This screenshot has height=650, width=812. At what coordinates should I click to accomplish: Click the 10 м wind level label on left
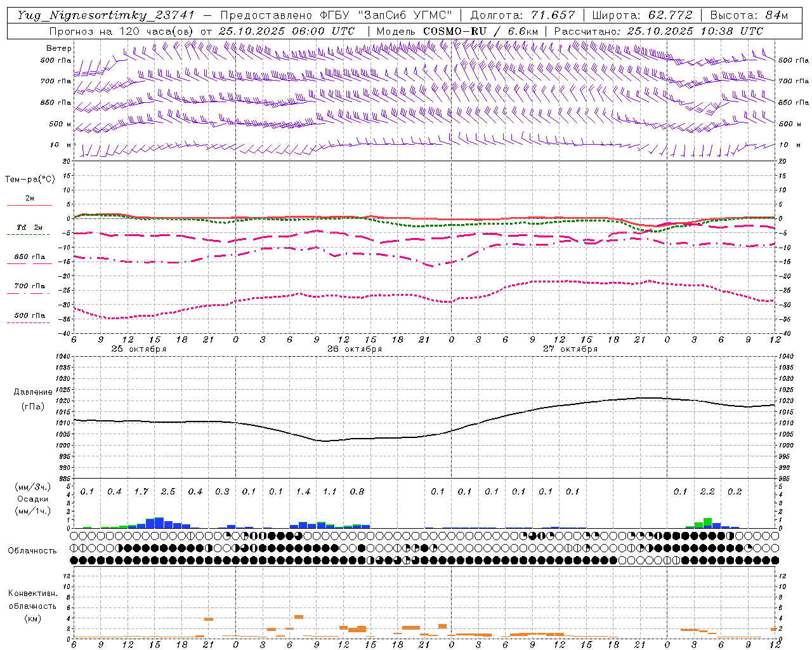pyautogui.click(x=62, y=145)
